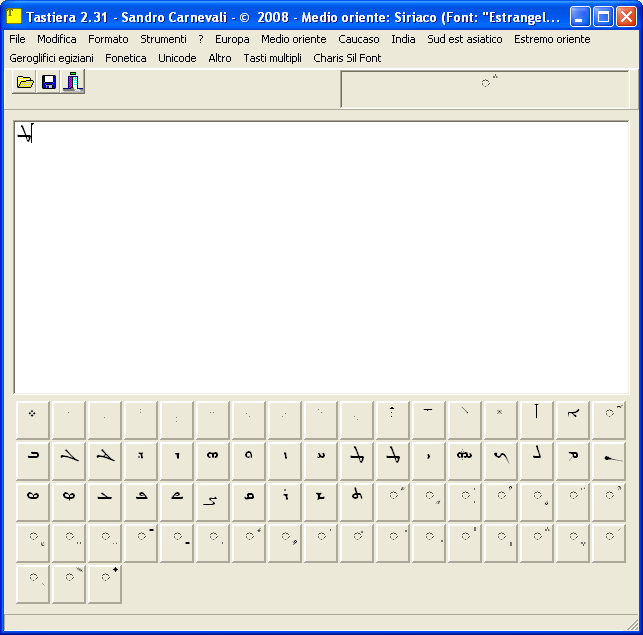This screenshot has width=643, height=635.
Task: Insert the Syriac letter Qaph
Action: [249, 502]
